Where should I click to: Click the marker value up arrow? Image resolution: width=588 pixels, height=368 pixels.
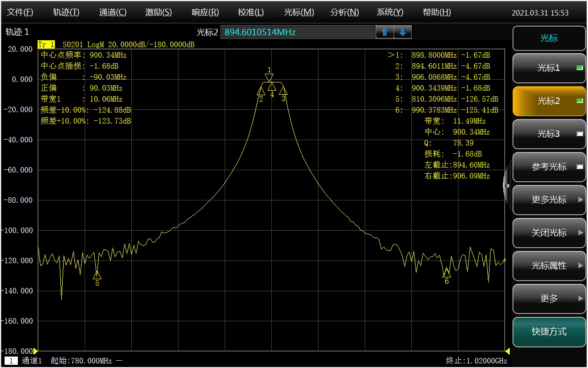coord(385,32)
